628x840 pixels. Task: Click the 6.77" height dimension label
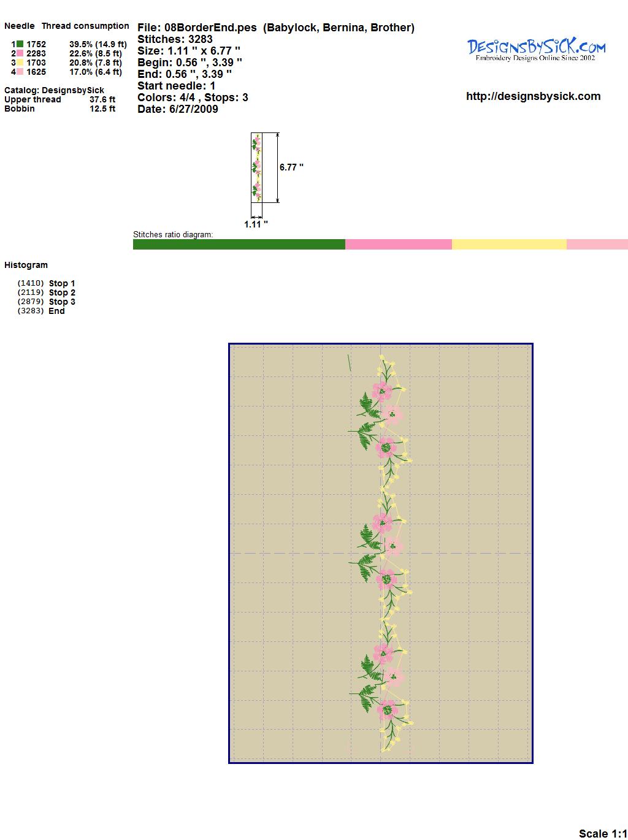click(x=291, y=167)
